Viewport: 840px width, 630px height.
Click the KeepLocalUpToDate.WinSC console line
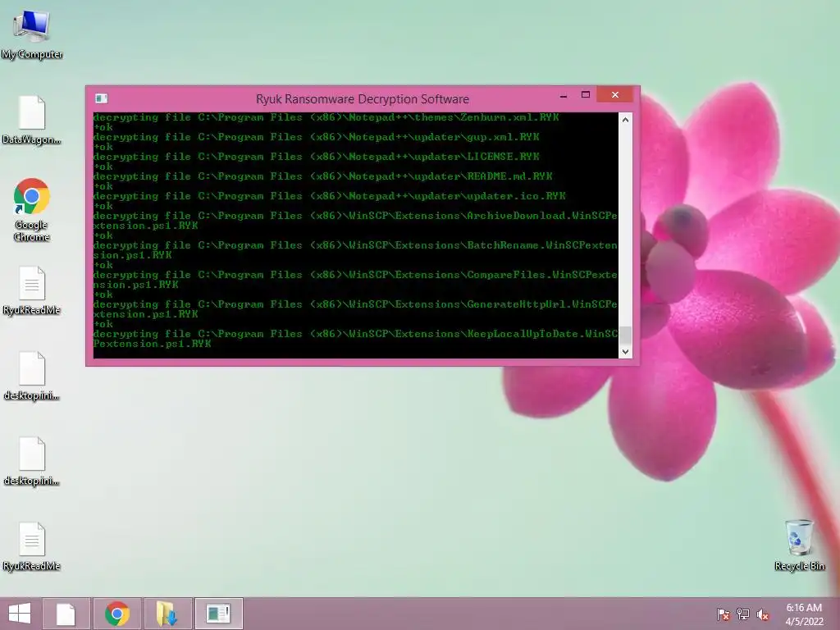click(355, 339)
